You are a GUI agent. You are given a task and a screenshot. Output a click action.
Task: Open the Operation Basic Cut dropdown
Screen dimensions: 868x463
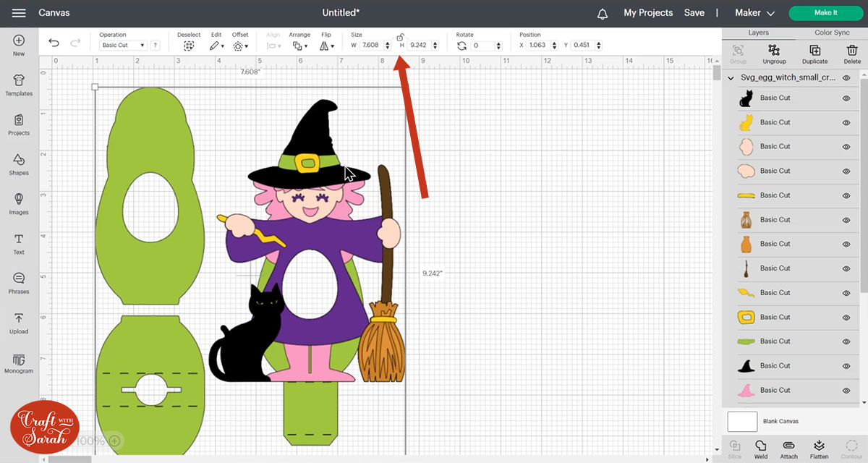coord(122,46)
